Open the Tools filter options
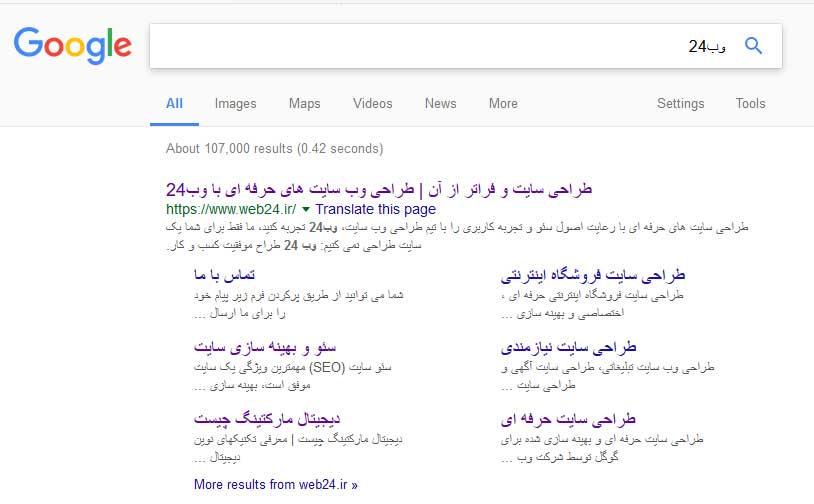Image resolution: width=814 pixels, height=504 pixels. point(750,103)
